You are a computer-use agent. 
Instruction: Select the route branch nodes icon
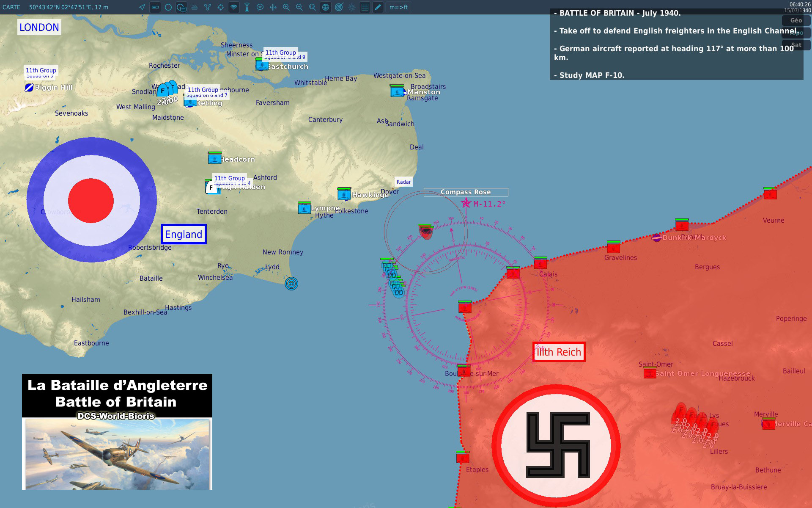208,7
